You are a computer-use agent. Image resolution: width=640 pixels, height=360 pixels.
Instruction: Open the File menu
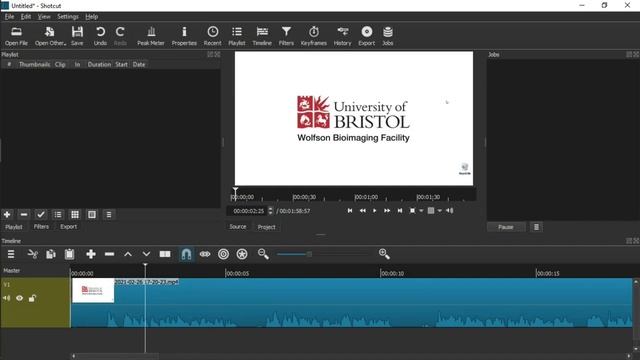[x=9, y=16]
